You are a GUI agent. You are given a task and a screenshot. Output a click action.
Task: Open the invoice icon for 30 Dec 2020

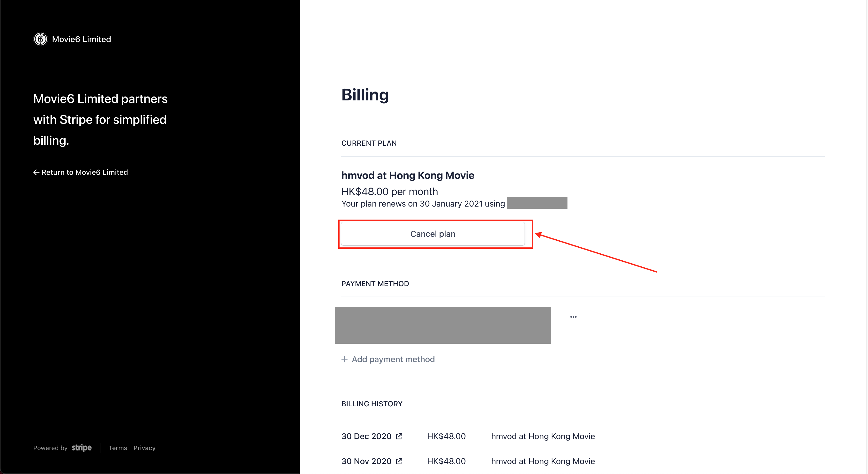399,436
